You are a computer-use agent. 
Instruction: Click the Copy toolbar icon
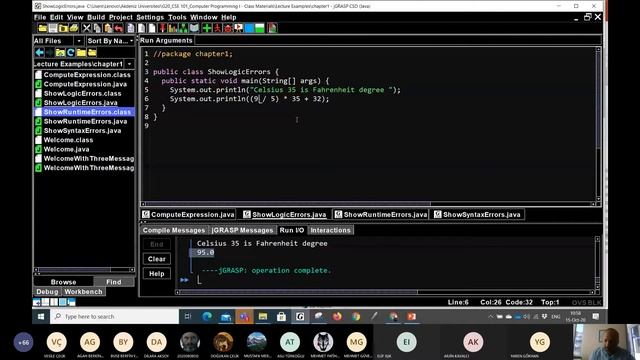97,28
